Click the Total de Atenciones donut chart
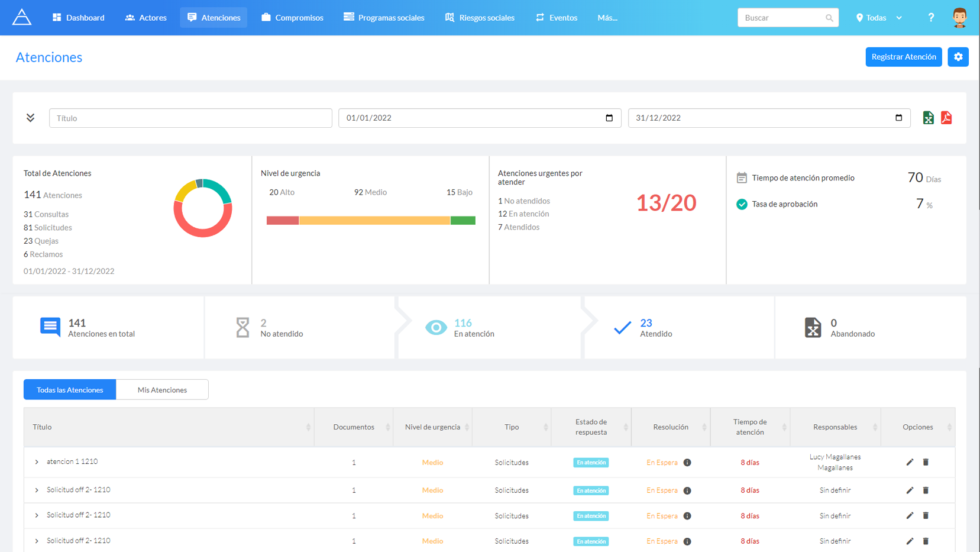 (x=203, y=208)
